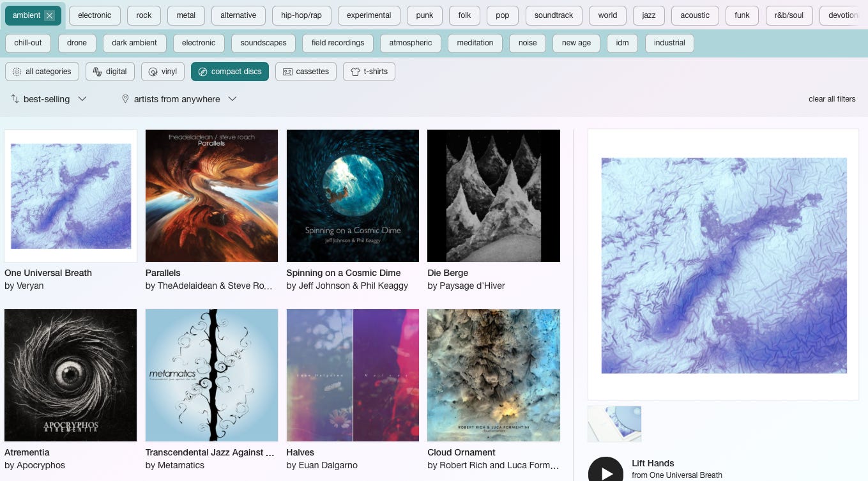Viewport: 868px width, 481px height.
Task: Filter by meditation subgenre
Action: click(x=475, y=43)
